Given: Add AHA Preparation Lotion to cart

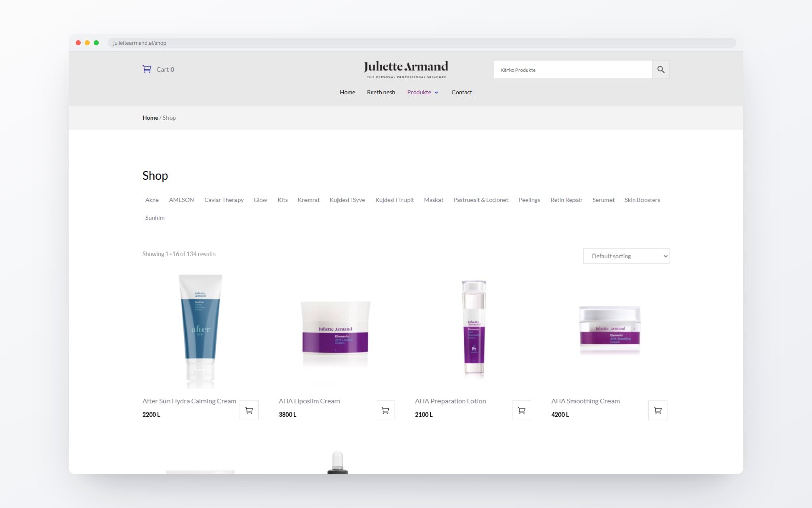Looking at the screenshot, I should [521, 410].
